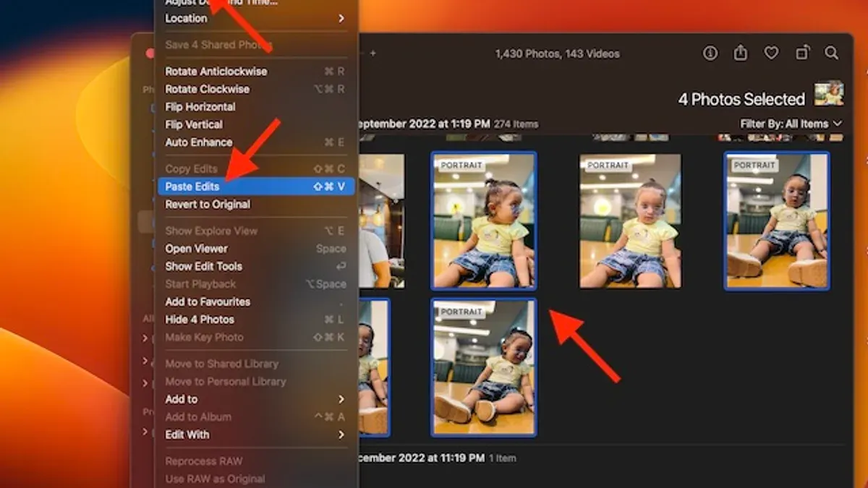The width and height of the screenshot is (868, 488).
Task: Choose Hide 4 Photos
Action: (256, 320)
